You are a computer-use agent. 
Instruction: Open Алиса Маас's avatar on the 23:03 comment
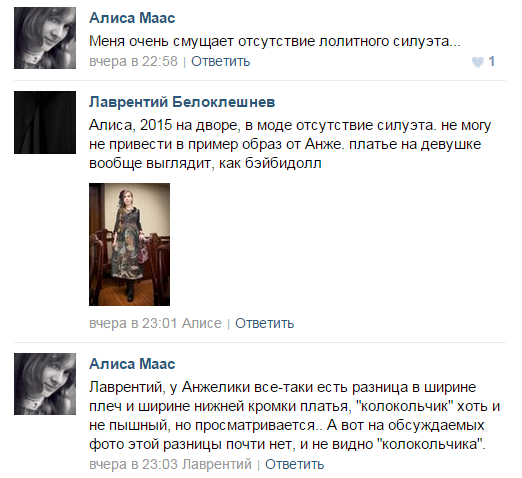pos(45,384)
